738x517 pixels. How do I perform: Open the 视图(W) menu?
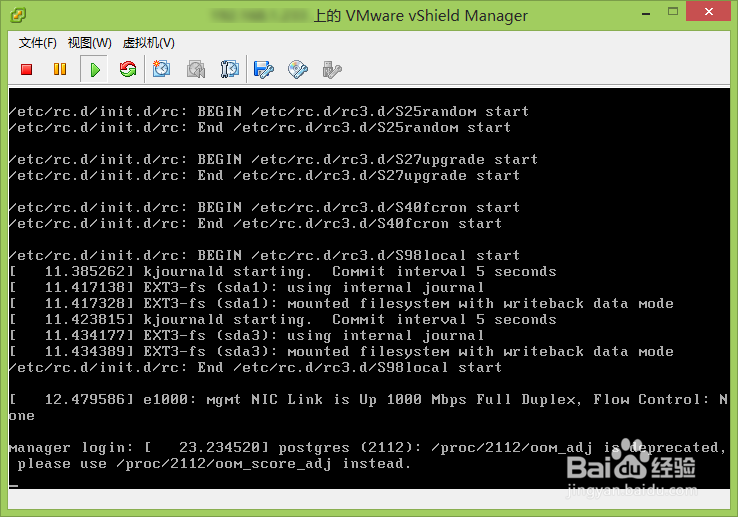89,43
